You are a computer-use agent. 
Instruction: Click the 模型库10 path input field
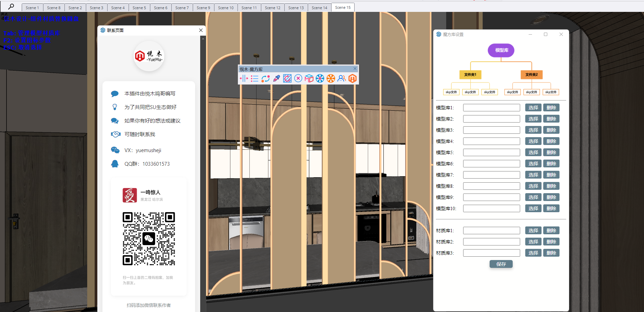(x=491, y=208)
